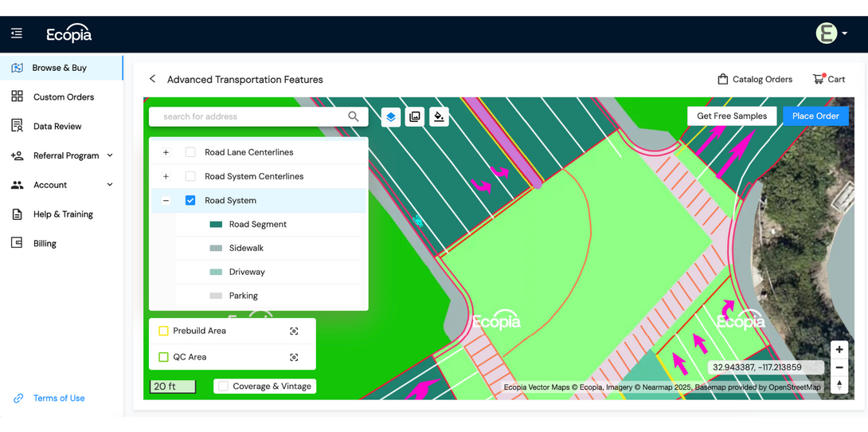Select the Parking legend label

click(244, 296)
